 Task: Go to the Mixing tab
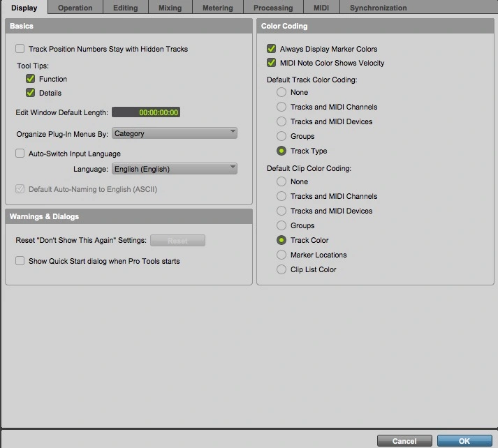170,8
